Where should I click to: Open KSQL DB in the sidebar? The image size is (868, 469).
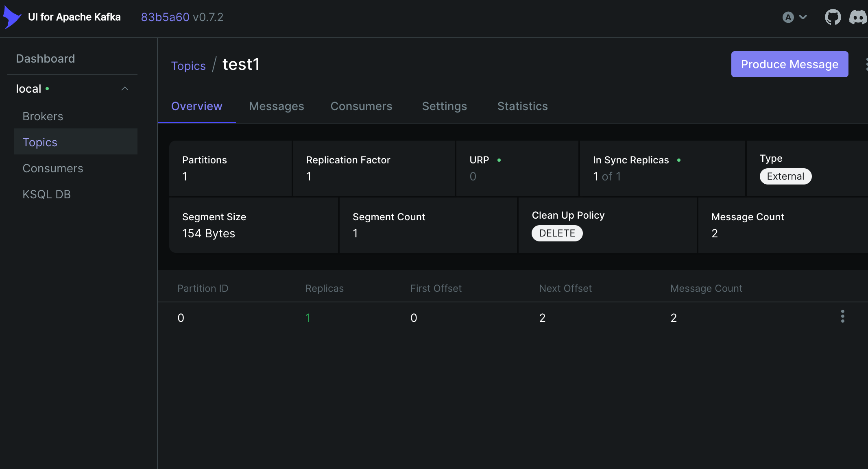click(x=46, y=194)
